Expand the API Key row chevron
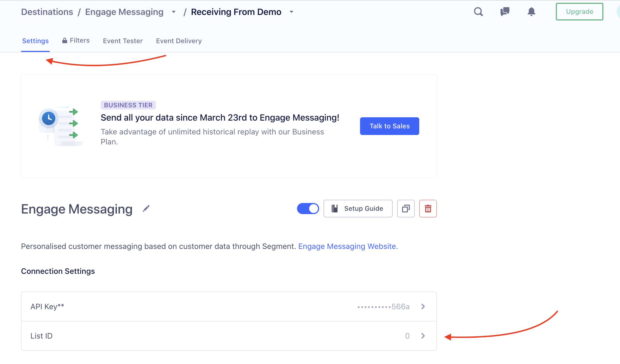Image resolution: width=620 pixels, height=364 pixels. [423, 306]
